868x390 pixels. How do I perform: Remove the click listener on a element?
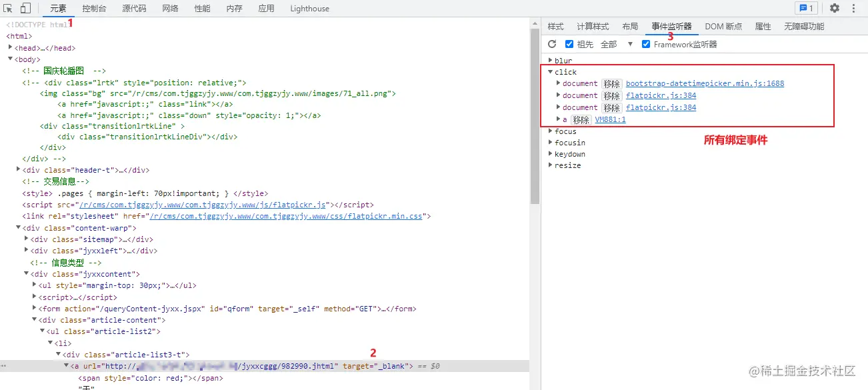tap(581, 120)
